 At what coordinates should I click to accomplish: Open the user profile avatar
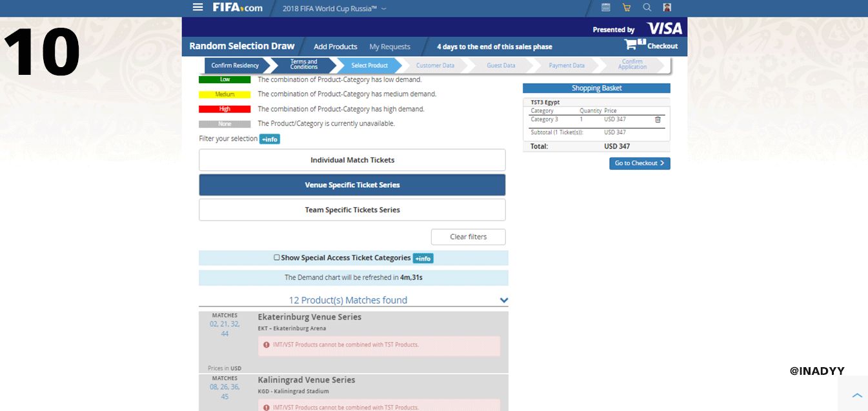tap(667, 8)
